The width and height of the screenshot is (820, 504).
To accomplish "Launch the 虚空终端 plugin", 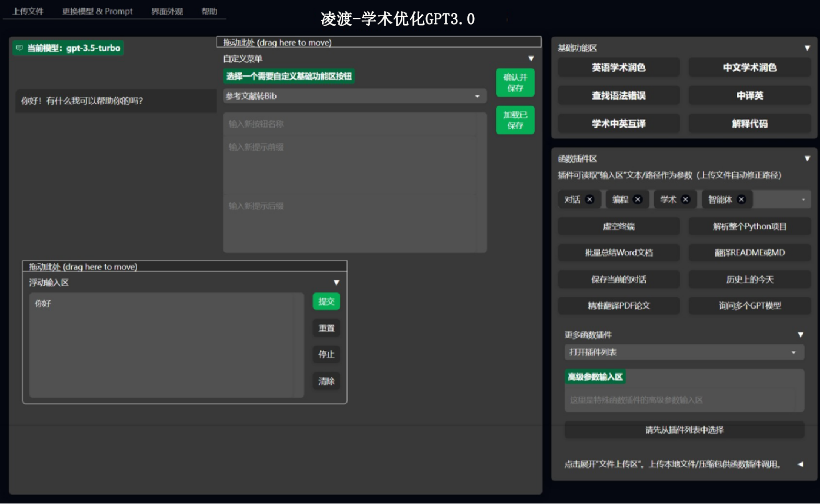I will (619, 227).
